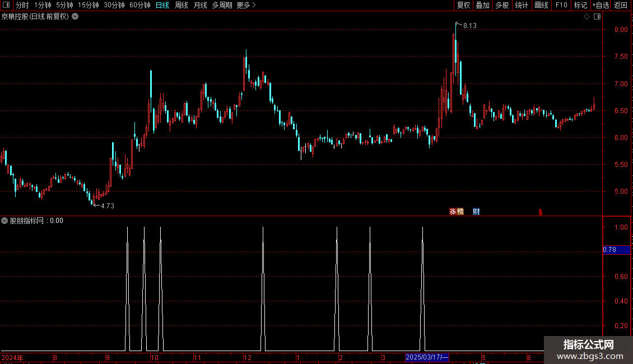This screenshot has width=633, height=364.
Task: Click the 叠加 overlay button
Action: tap(483, 5)
